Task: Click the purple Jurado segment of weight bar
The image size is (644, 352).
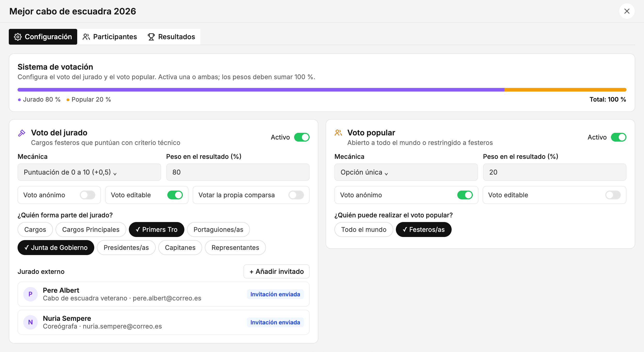Action: 261,90
